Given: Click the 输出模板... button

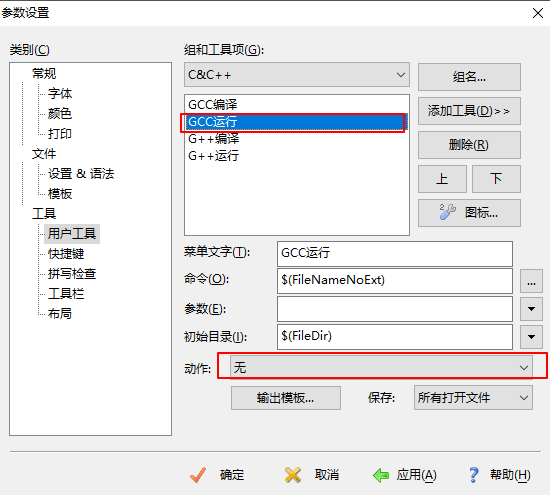Looking at the screenshot, I should click(286, 398).
